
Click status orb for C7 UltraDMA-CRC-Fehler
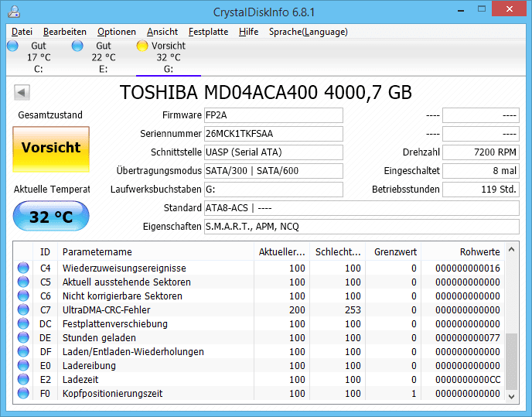23,309
